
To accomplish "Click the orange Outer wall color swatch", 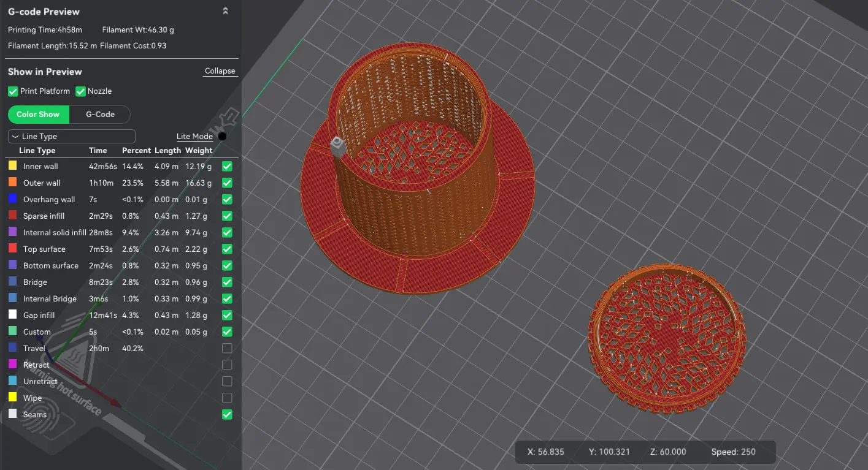I will [x=12, y=183].
